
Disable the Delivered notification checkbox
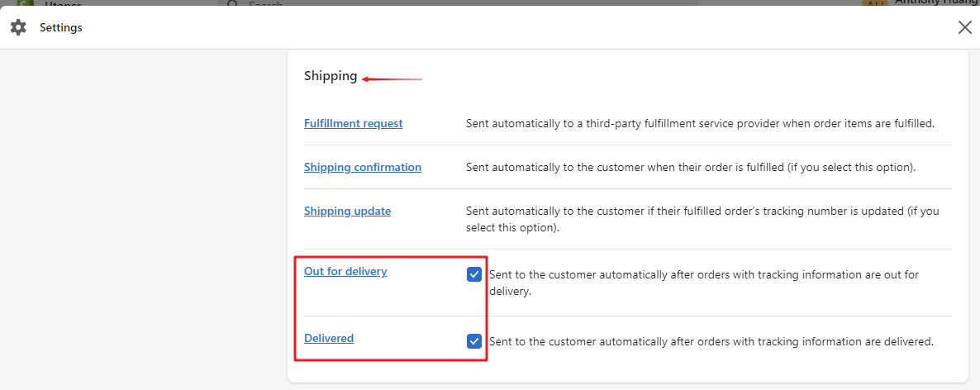pyautogui.click(x=474, y=340)
